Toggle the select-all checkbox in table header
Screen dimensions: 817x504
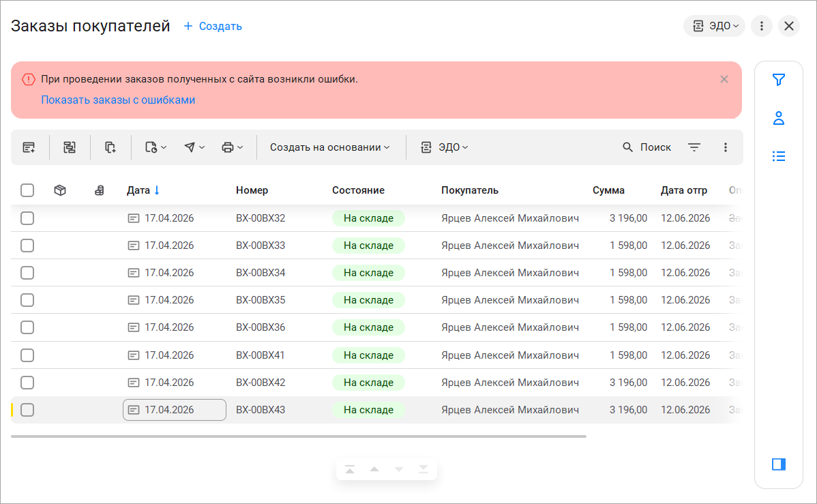27,190
